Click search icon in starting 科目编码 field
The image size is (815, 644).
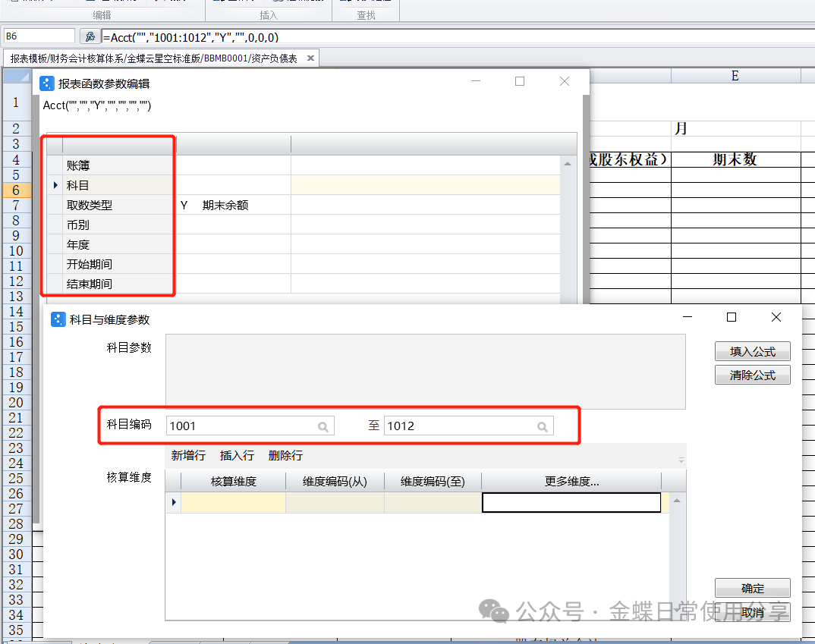click(323, 427)
